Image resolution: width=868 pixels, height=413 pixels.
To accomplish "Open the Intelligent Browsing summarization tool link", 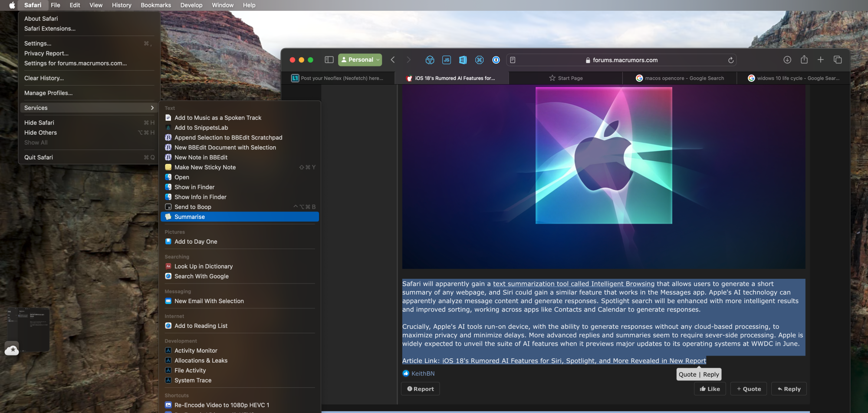I will 574,284.
